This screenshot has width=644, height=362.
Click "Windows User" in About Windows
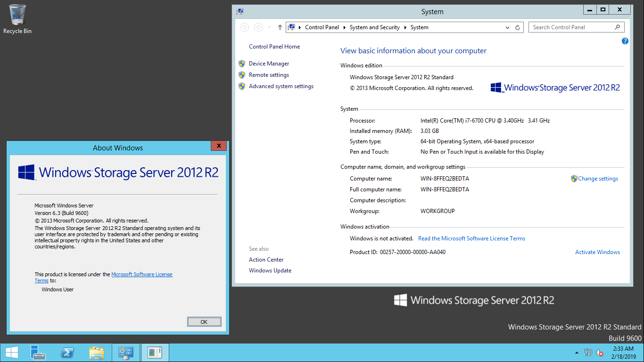coord(58,289)
